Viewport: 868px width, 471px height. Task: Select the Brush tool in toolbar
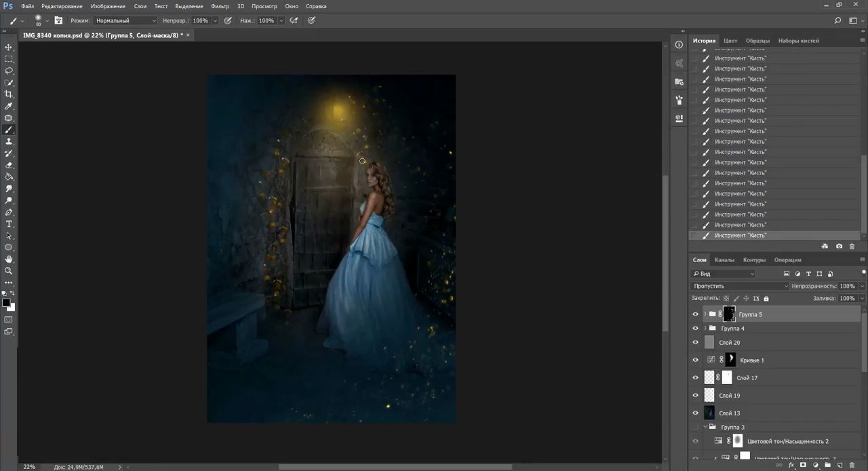(9, 130)
